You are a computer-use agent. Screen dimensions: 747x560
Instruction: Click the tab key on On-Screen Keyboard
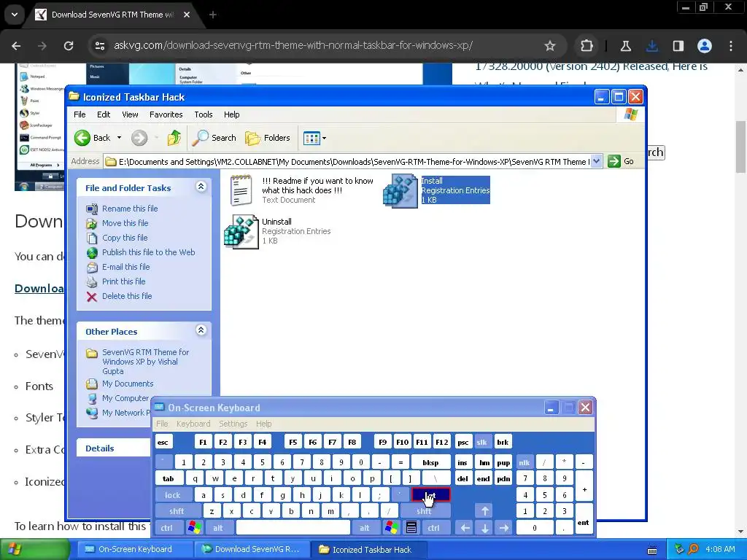pyautogui.click(x=169, y=478)
